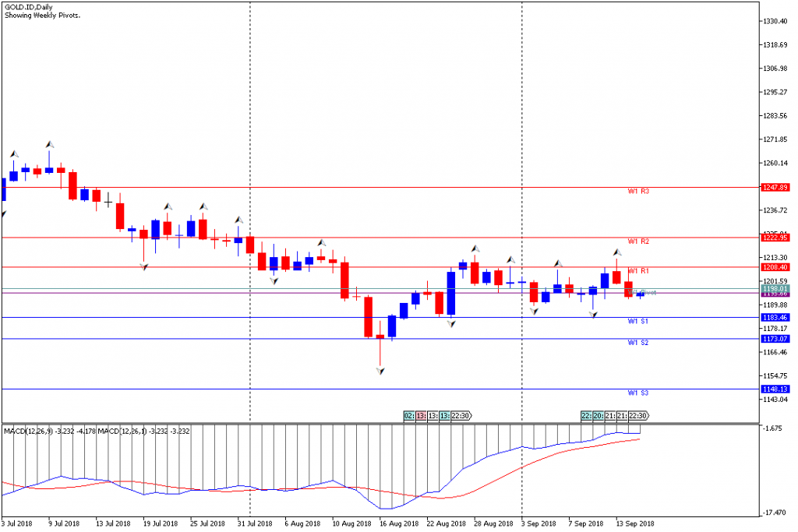
Task: Click the '20:' cyan event marker
Action: [598, 416]
